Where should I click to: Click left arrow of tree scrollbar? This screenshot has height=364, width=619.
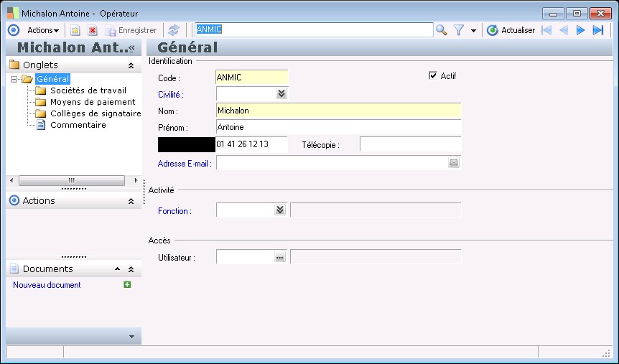(x=11, y=180)
